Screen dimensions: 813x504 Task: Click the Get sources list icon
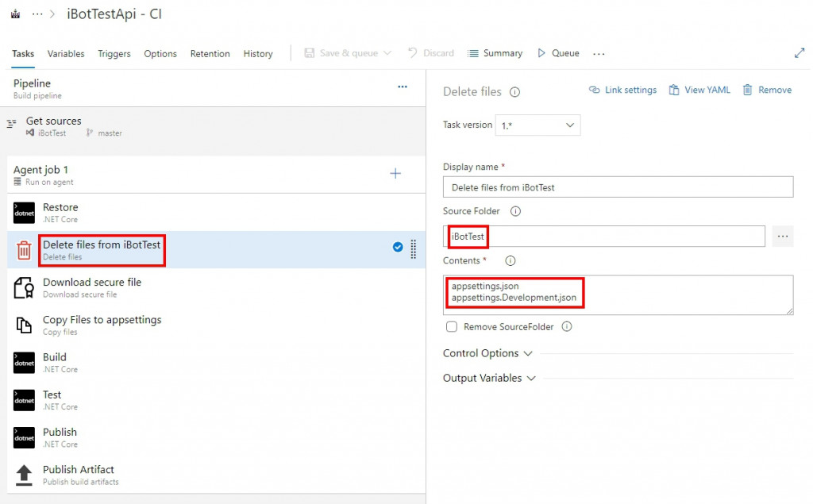(11, 123)
